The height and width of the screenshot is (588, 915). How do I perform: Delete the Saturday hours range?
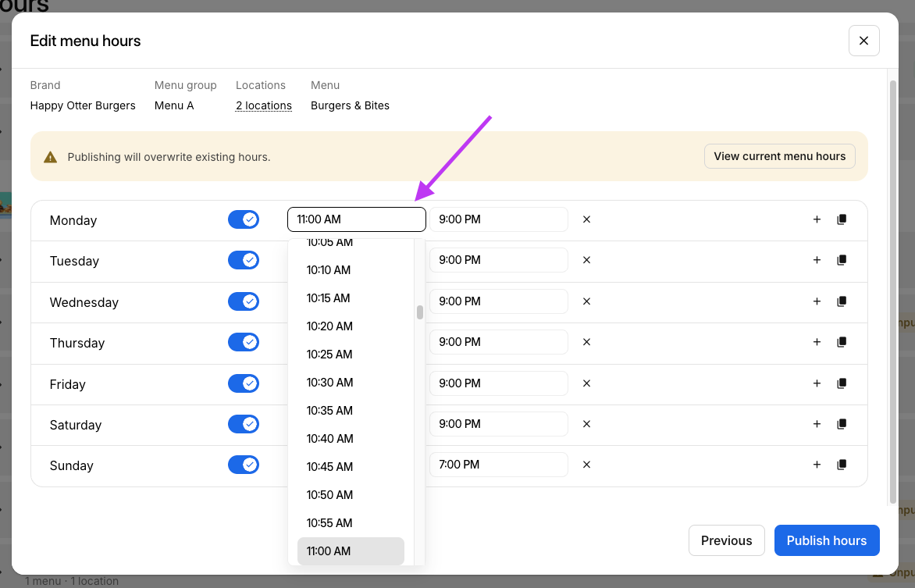[x=586, y=424]
